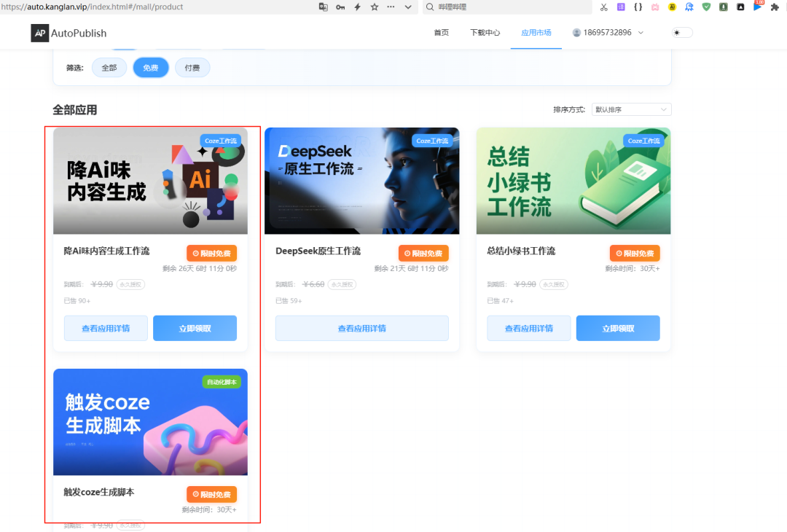Click 永久授权 tag on DeepSeek card
Image resolution: width=787 pixels, height=532 pixels.
[x=342, y=284]
